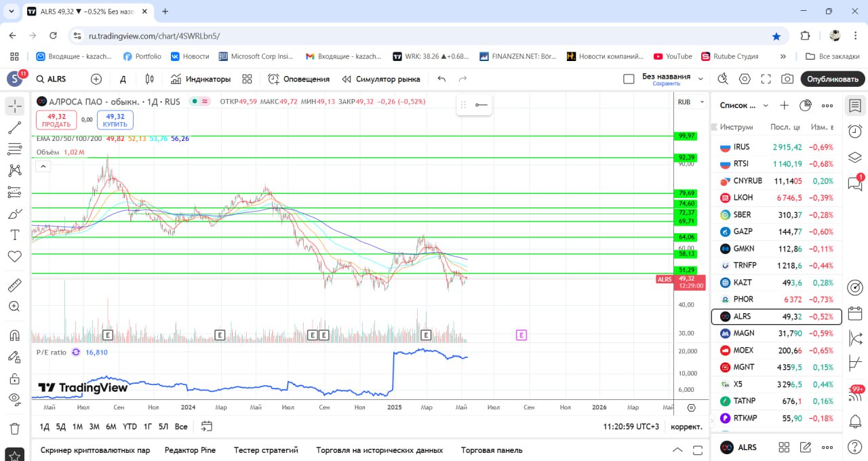The height and width of the screenshot is (461, 868).
Task: Open the Д interval dropdown
Action: click(x=123, y=79)
